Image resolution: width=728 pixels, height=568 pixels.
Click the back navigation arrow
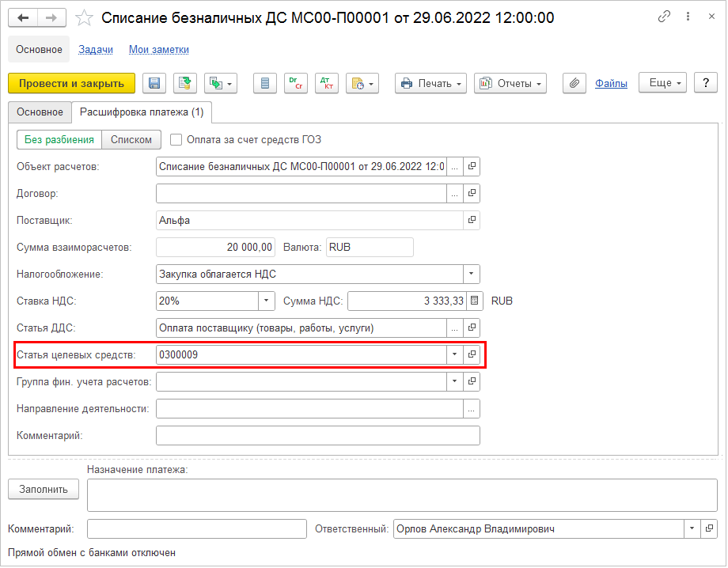23,17
